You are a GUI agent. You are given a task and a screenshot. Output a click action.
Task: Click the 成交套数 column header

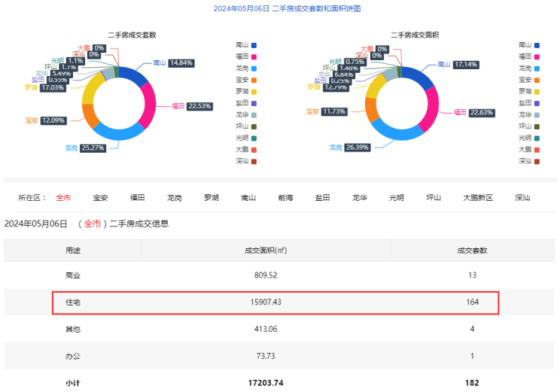pos(472,251)
